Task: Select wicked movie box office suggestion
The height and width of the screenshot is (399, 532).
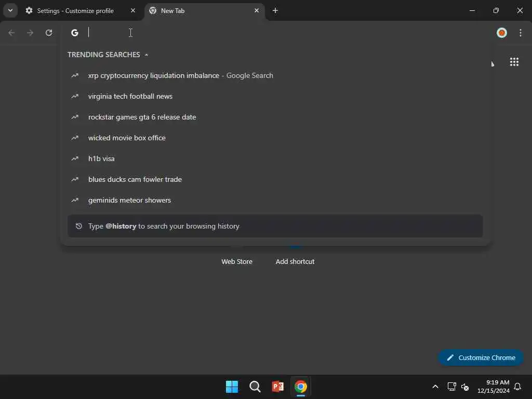Action: point(275,138)
